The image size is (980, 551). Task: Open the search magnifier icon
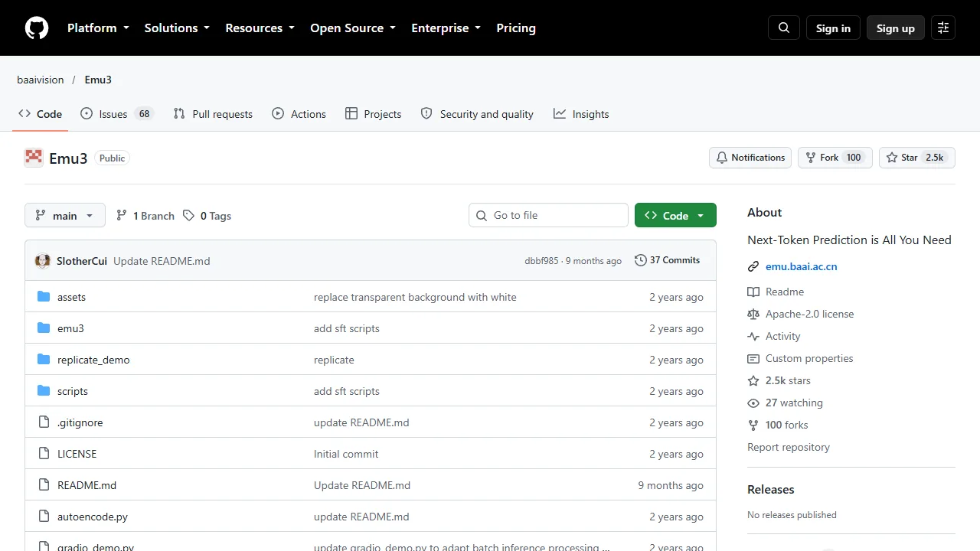click(784, 28)
